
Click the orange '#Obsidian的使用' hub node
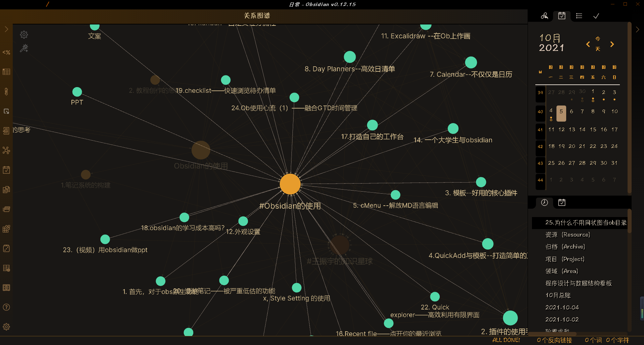(x=290, y=184)
